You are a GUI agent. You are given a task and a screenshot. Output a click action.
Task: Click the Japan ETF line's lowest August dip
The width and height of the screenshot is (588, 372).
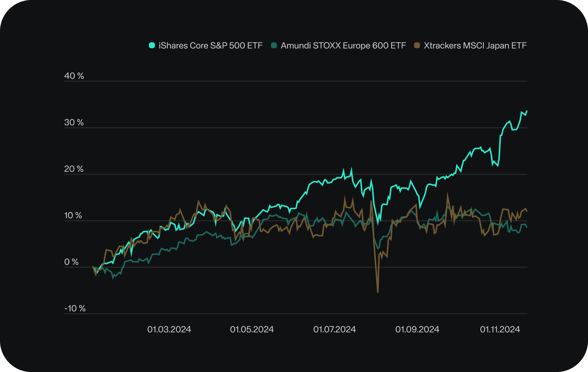tap(378, 292)
